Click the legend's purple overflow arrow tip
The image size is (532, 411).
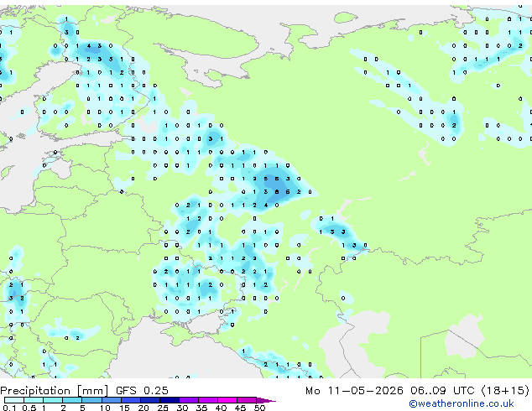point(267,400)
